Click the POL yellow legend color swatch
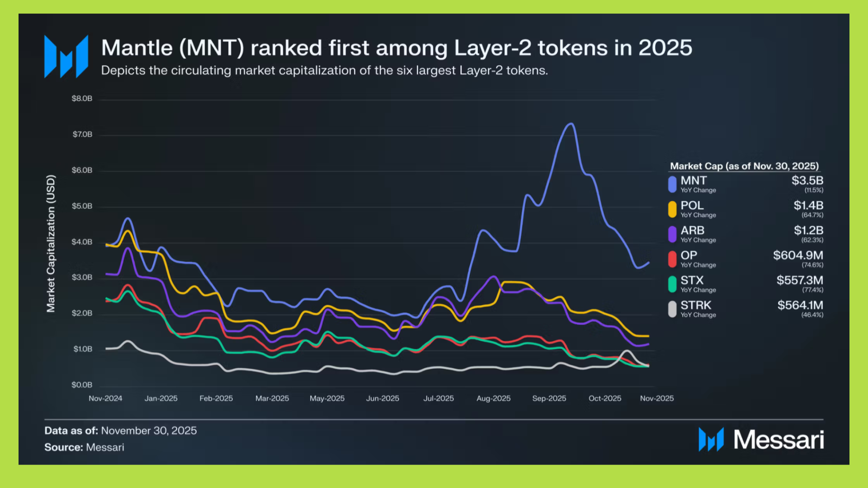Viewport: 868px width, 488px height. [672, 209]
